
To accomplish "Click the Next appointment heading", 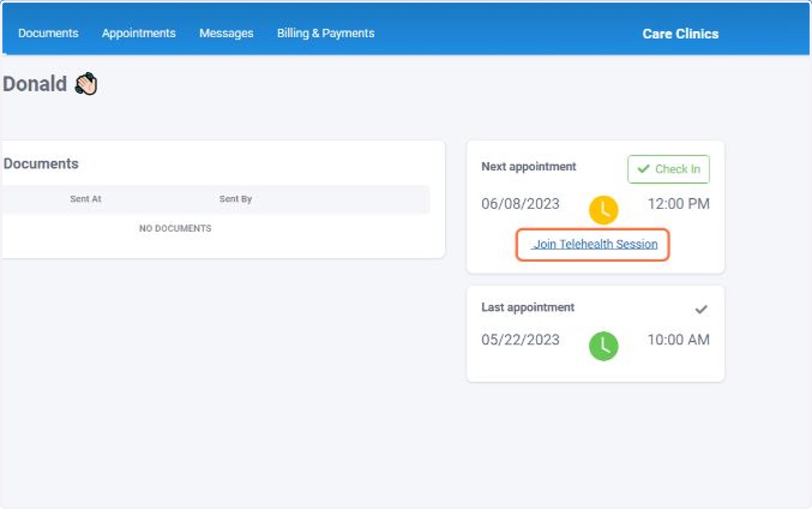I will tap(529, 167).
